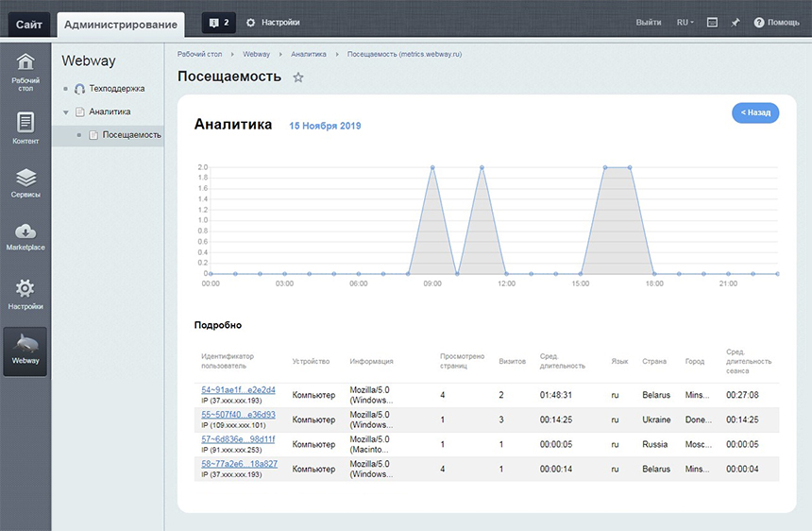The height and width of the screenshot is (531, 812).
Task: Switch to the Сайт tab
Action: (x=29, y=25)
